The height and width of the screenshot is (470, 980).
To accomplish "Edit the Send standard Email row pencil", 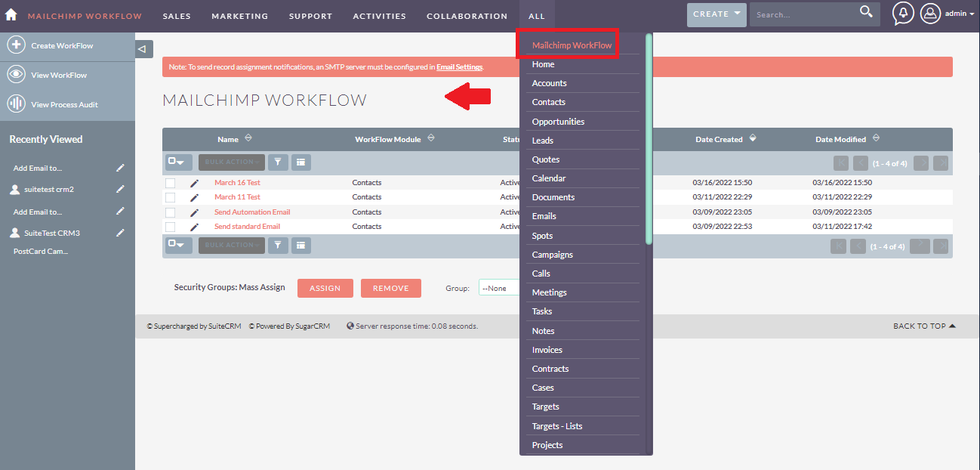I will [194, 227].
